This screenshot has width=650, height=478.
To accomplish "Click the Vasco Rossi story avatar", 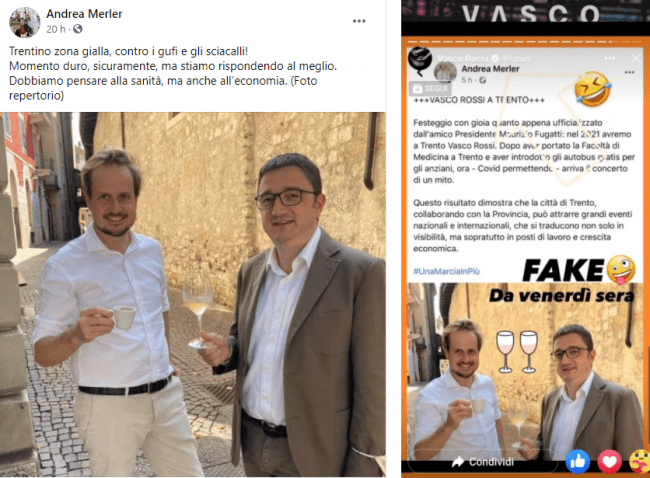I will pos(420,60).
